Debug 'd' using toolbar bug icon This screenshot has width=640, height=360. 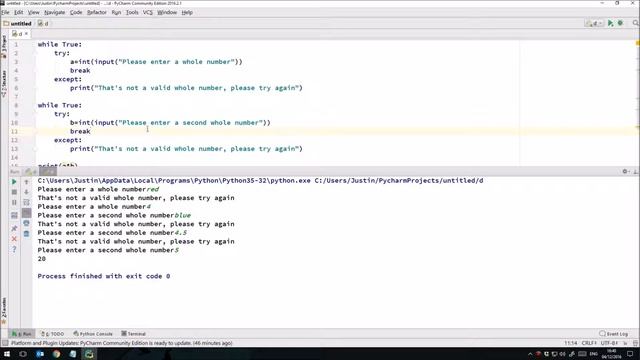620,23
